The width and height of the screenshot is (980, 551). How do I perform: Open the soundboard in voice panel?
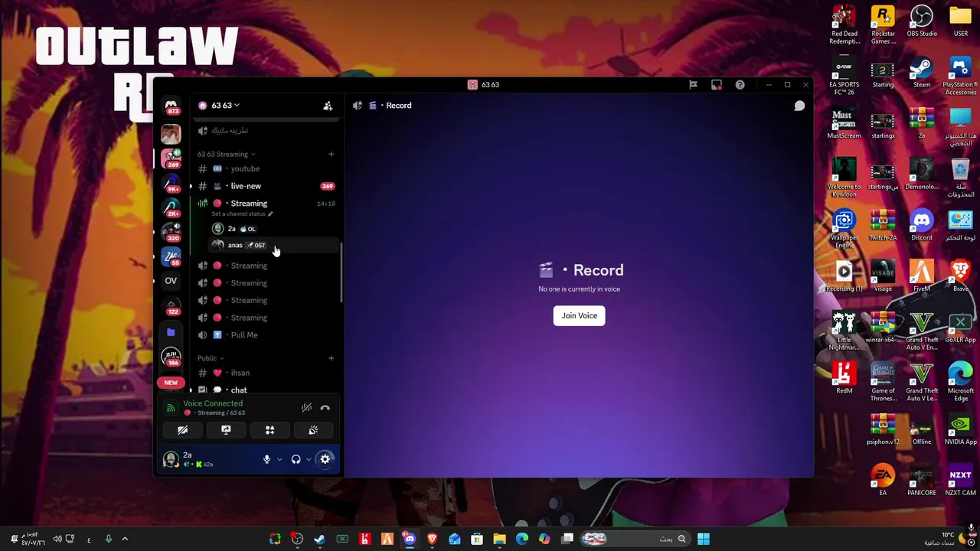tap(313, 430)
